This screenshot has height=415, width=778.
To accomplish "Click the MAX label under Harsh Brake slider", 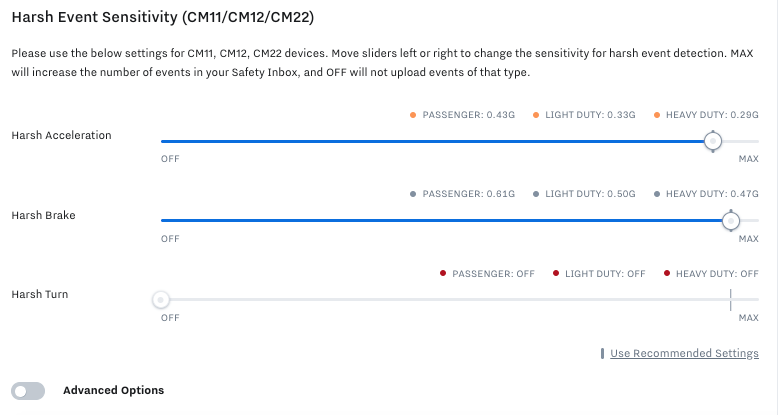I will point(748,239).
